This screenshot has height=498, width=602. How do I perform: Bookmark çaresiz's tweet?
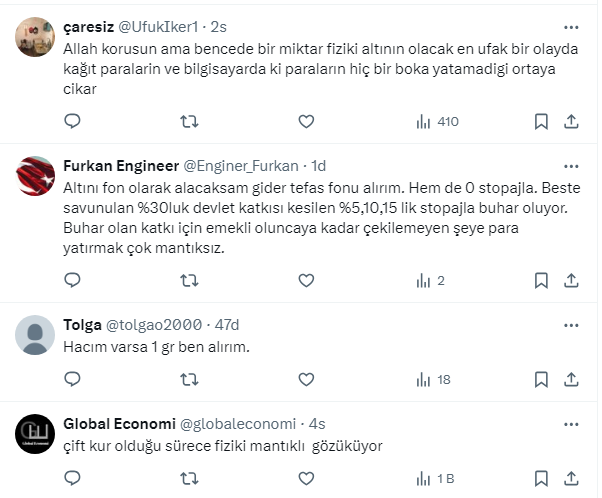point(541,121)
